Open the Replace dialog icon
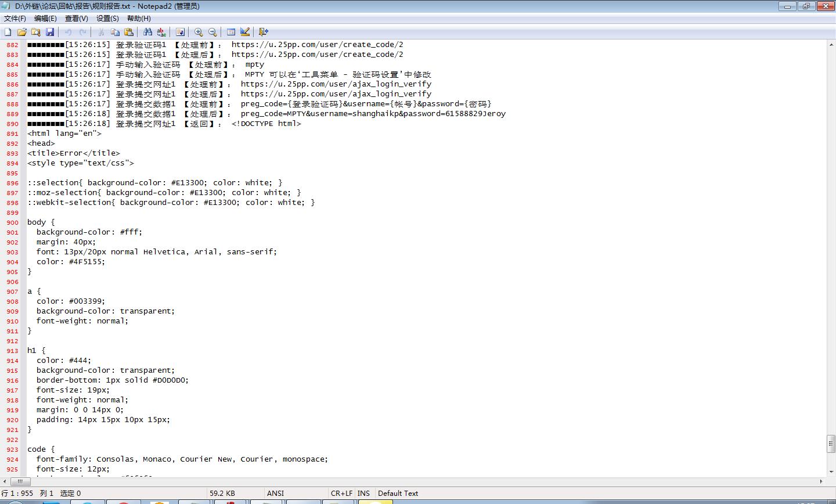 tap(161, 32)
